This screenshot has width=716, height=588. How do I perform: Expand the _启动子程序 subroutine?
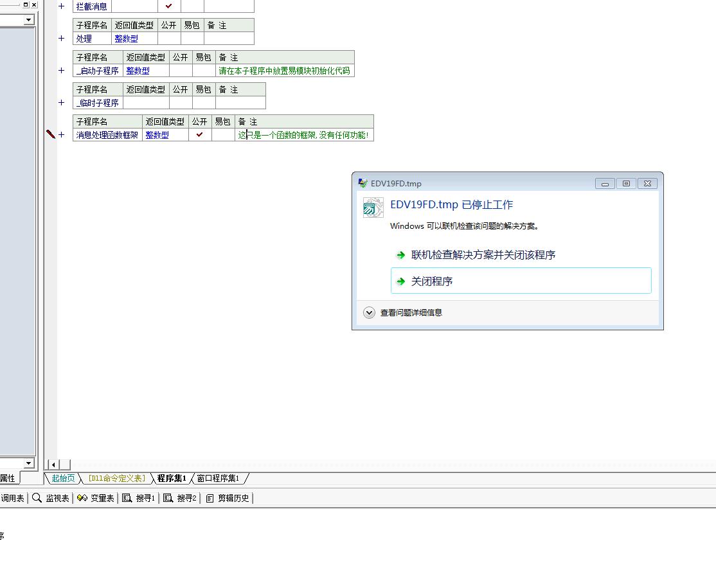61,70
